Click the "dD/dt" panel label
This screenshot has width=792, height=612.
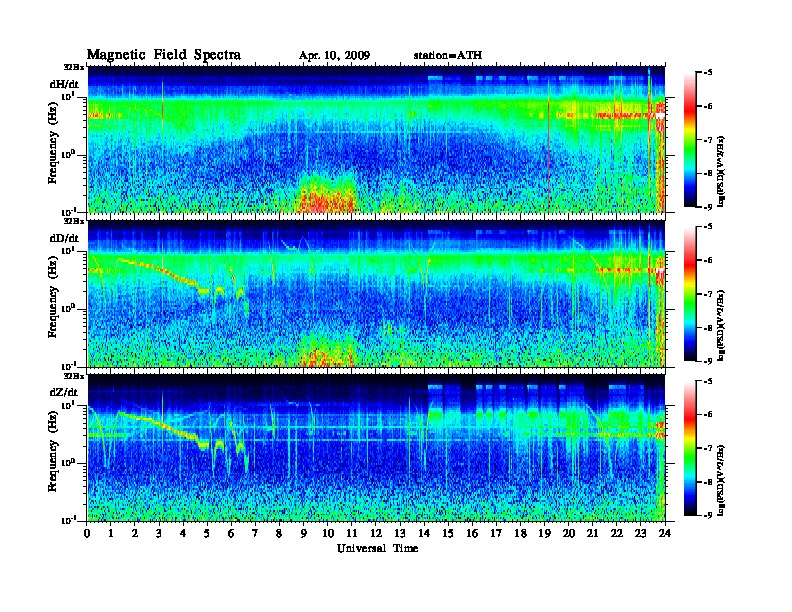(64, 238)
